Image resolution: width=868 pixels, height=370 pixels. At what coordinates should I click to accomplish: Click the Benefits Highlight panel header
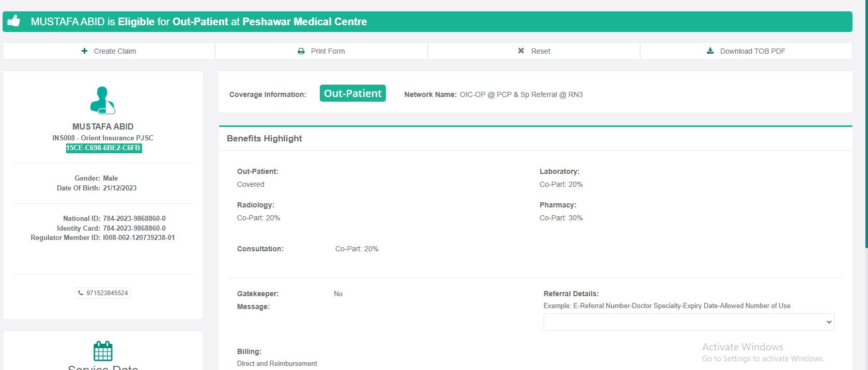[265, 138]
